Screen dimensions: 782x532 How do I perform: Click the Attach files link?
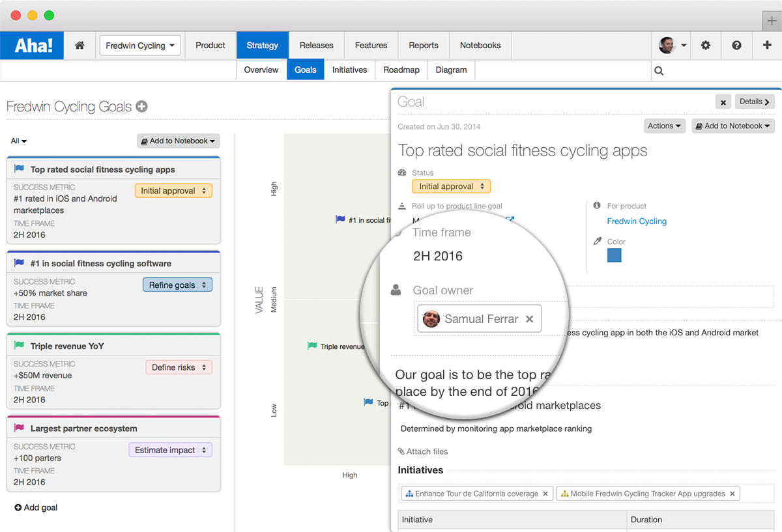[x=423, y=451]
